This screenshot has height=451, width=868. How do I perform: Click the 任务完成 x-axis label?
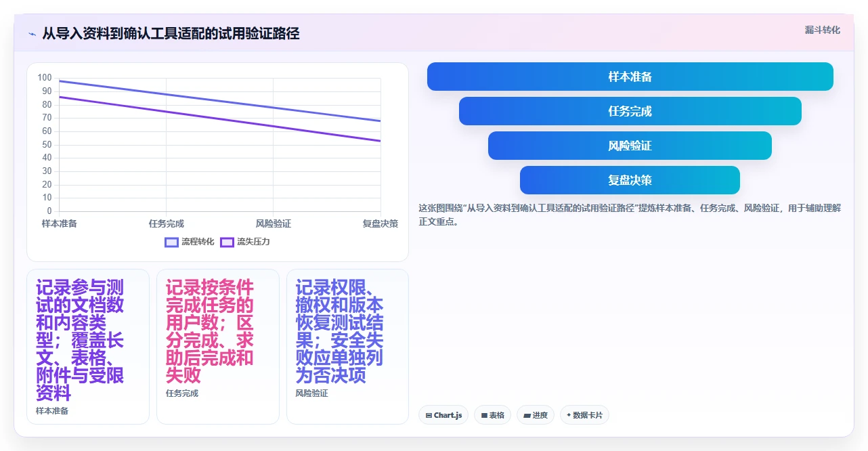tap(167, 223)
